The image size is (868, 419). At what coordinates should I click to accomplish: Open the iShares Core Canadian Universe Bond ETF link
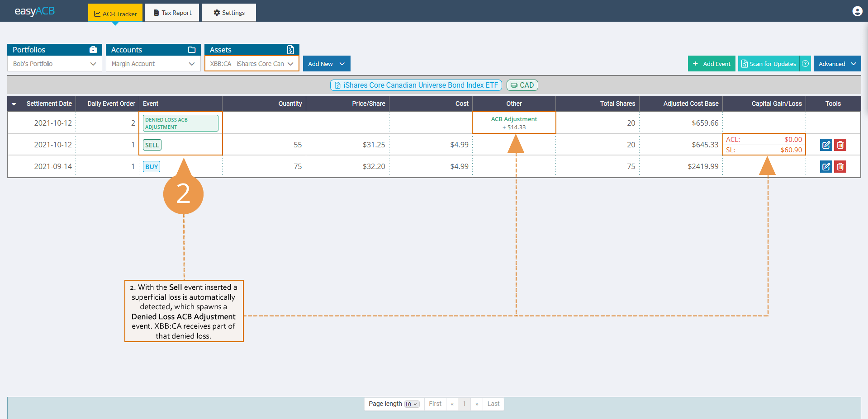[x=415, y=85]
